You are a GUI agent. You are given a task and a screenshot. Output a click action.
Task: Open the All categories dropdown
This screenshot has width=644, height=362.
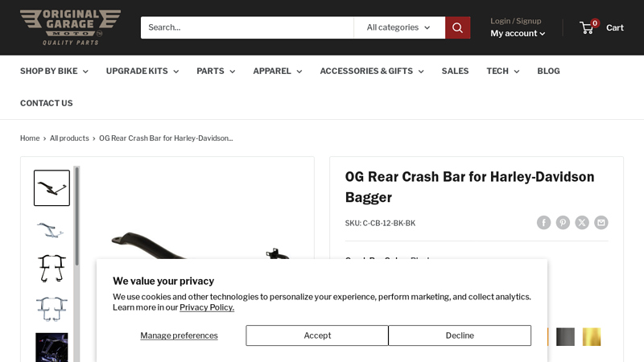(x=398, y=27)
